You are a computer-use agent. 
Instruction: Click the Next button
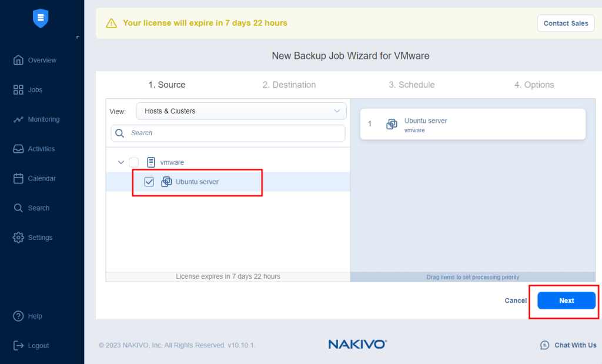[x=566, y=300]
